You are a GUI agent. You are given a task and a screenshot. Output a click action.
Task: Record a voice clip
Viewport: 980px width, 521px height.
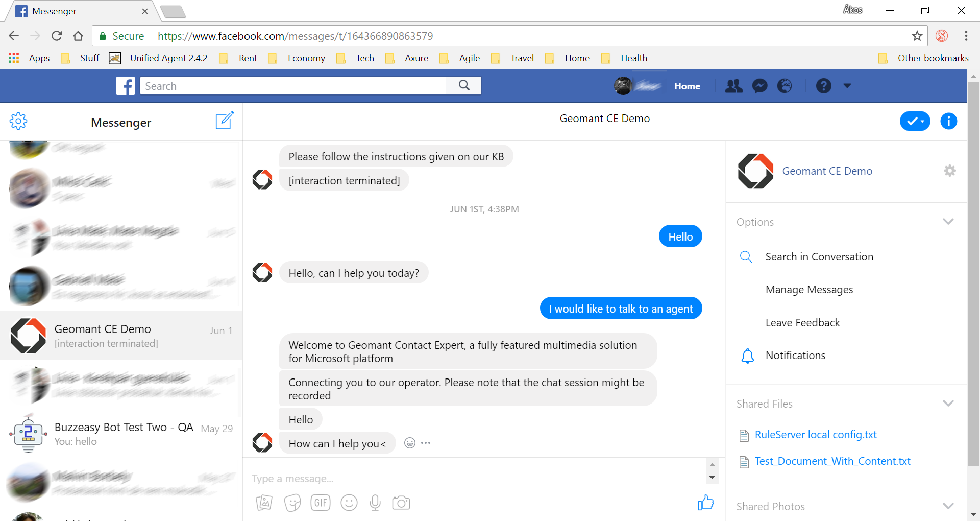click(375, 503)
